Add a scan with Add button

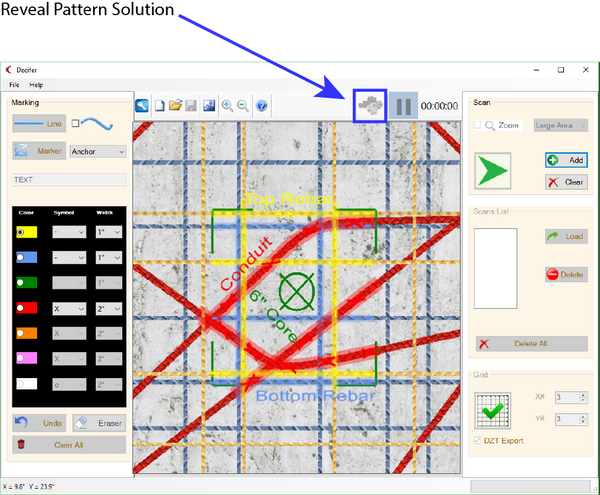[x=566, y=160]
